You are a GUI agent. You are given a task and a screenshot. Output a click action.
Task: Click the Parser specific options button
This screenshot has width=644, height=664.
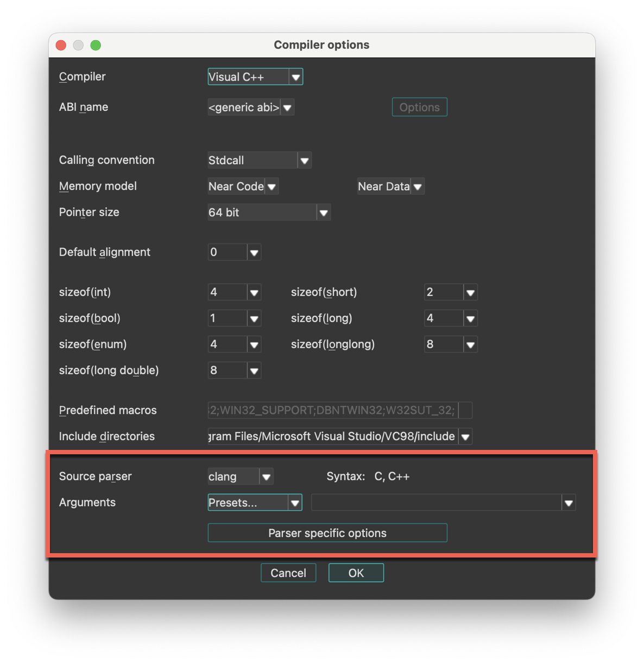[x=327, y=533]
